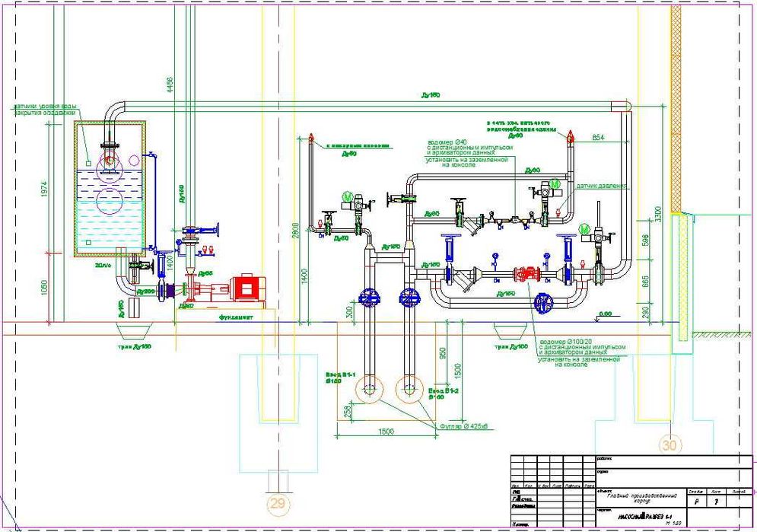This screenshot has height=532, width=757.
Task: Click the 1500 horizontal dimension under the pit
Action: (x=386, y=431)
